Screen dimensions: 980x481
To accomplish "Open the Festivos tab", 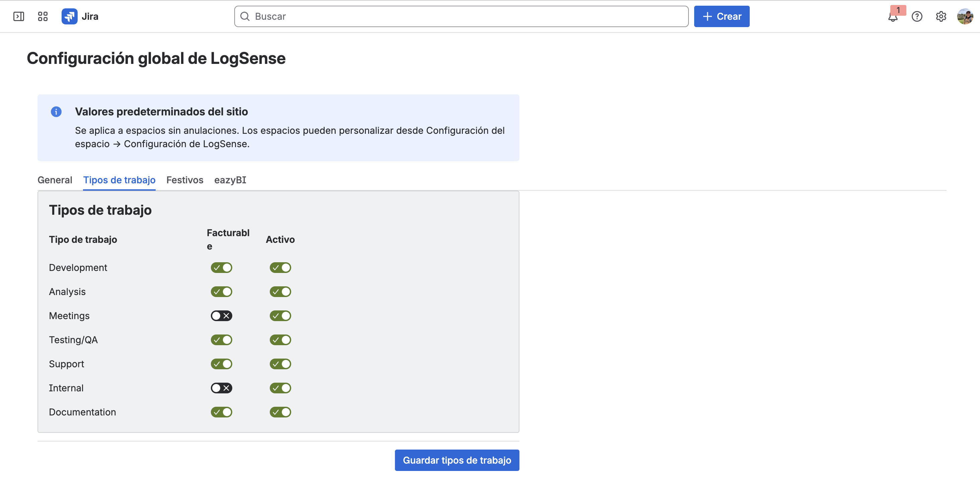I will pos(185,180).
